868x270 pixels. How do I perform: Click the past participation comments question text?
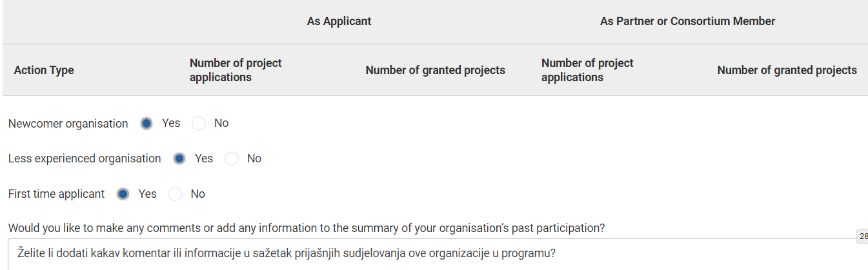point(306,228)
